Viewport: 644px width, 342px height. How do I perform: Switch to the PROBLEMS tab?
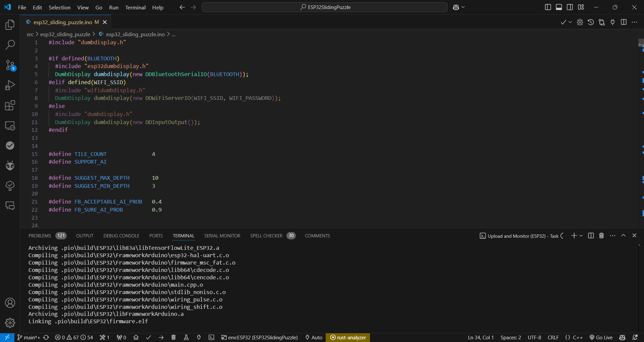tap(47, 236)
